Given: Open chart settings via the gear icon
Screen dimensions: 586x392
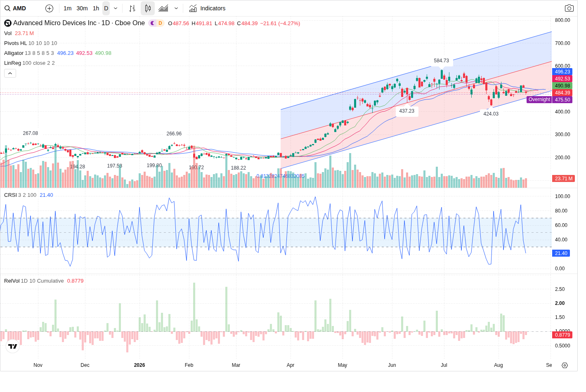Looking at the screenshot, I should pyautogui.click(x=565, y=365).
